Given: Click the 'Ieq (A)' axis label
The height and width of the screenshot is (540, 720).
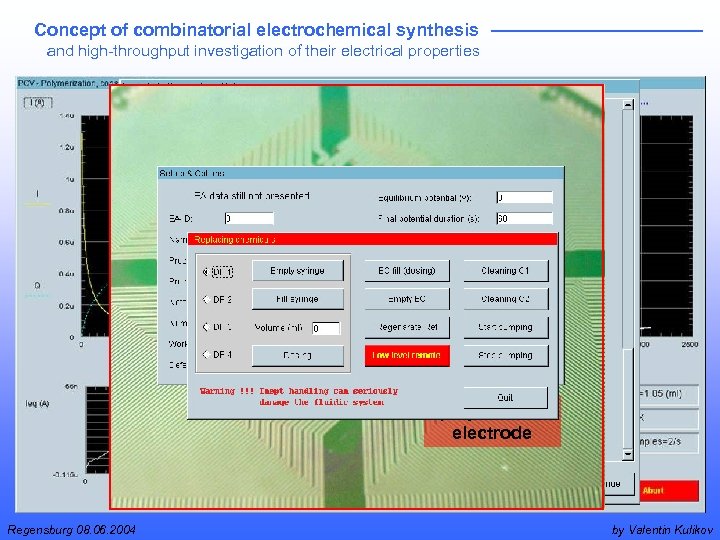Looking at the screenshot, I should (37, 404).
